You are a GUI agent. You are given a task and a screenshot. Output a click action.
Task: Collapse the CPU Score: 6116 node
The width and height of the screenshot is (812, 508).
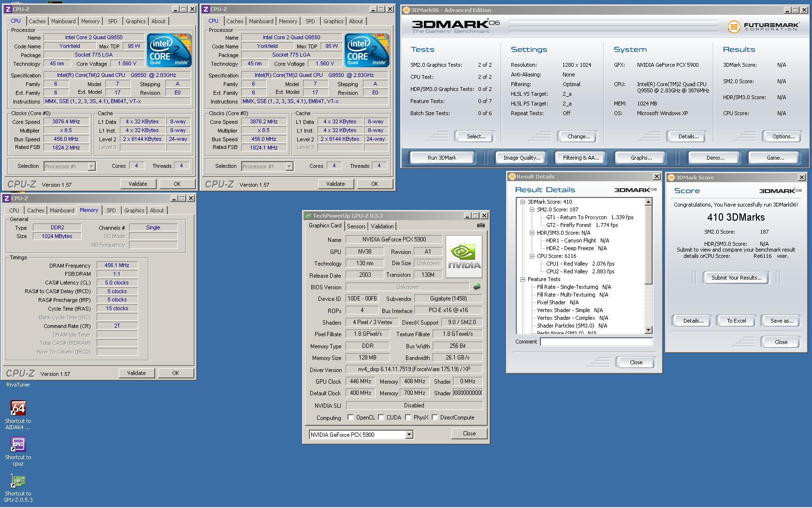click(x=532, y=256)
